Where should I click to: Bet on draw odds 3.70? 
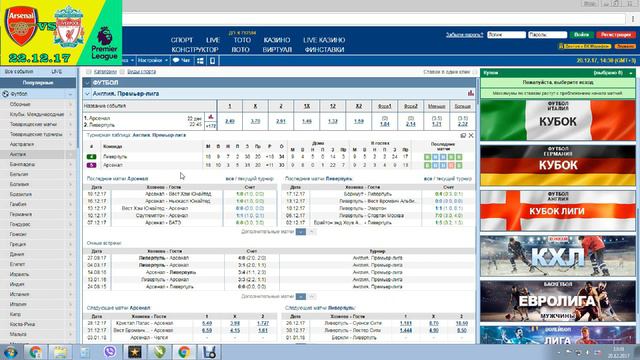pos(255,121)
